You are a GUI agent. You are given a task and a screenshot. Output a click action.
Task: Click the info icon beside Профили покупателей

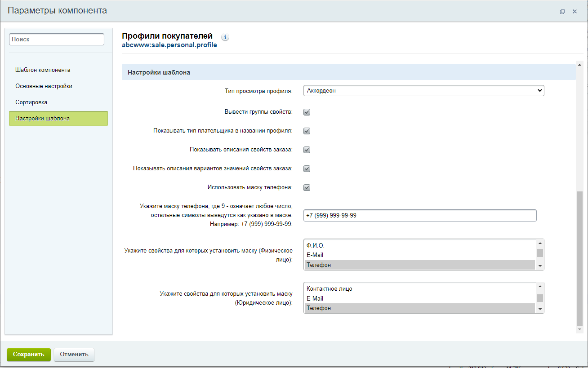(225, 37)
